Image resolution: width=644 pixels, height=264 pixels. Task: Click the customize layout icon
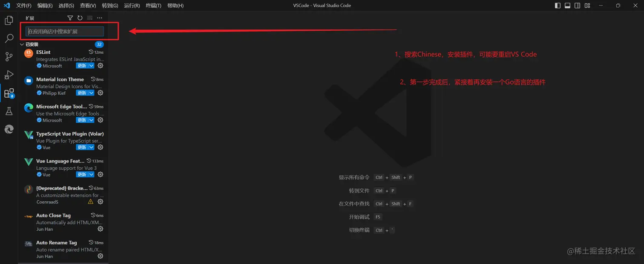tap(587, 6)
